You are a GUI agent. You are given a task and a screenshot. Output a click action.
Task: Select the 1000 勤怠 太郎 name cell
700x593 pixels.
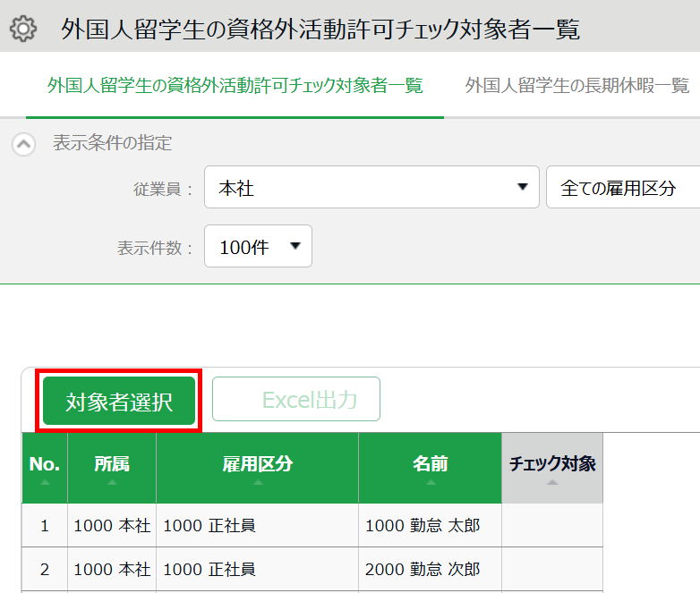(430, 526)
